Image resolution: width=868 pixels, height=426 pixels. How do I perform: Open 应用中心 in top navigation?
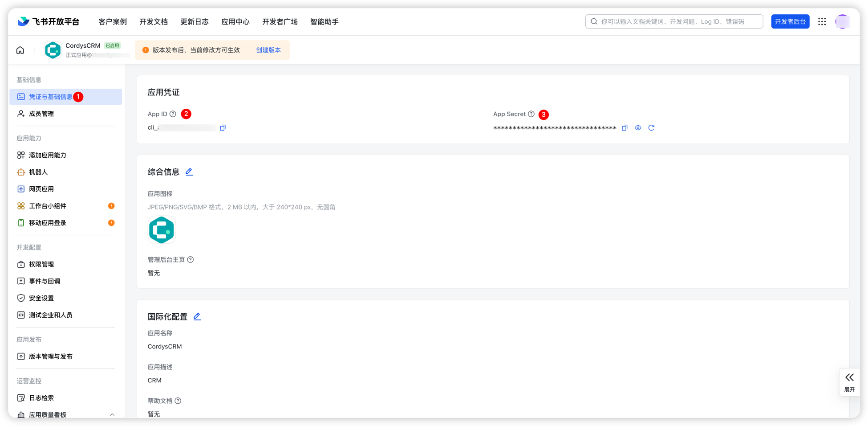235,22
